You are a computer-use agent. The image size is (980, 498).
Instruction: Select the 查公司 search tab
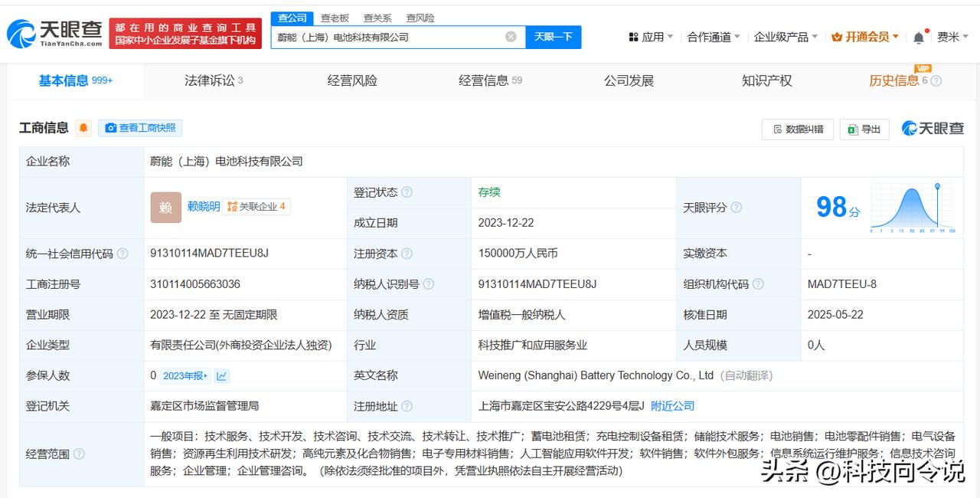point(292,18)
